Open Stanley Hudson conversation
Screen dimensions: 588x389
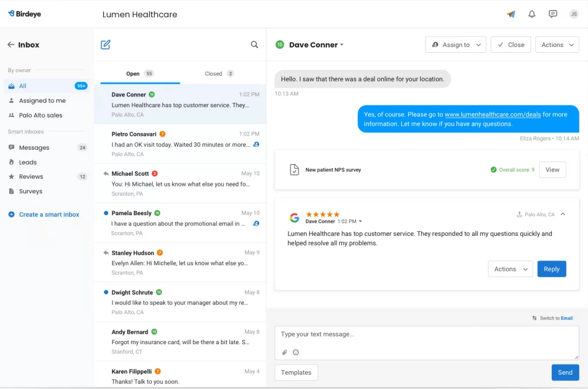[180, 262]
